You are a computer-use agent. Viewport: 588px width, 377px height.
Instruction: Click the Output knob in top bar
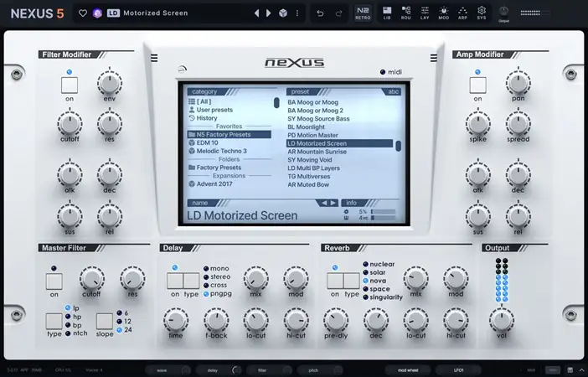pos(503,11)
